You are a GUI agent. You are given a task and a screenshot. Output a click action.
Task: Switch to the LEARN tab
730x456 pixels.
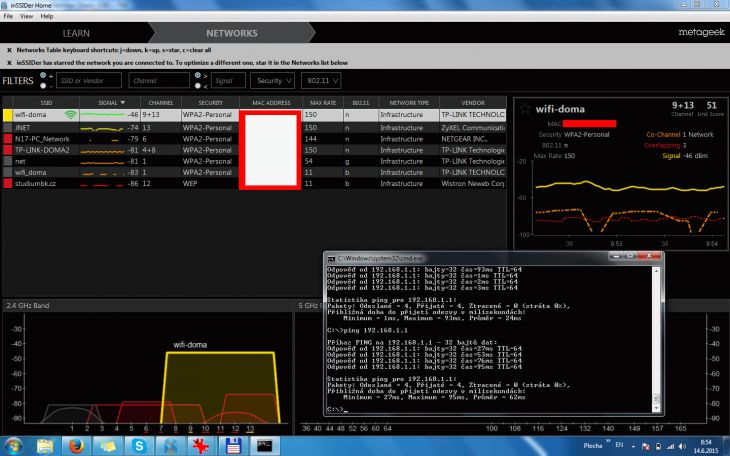tap(76, 33)
